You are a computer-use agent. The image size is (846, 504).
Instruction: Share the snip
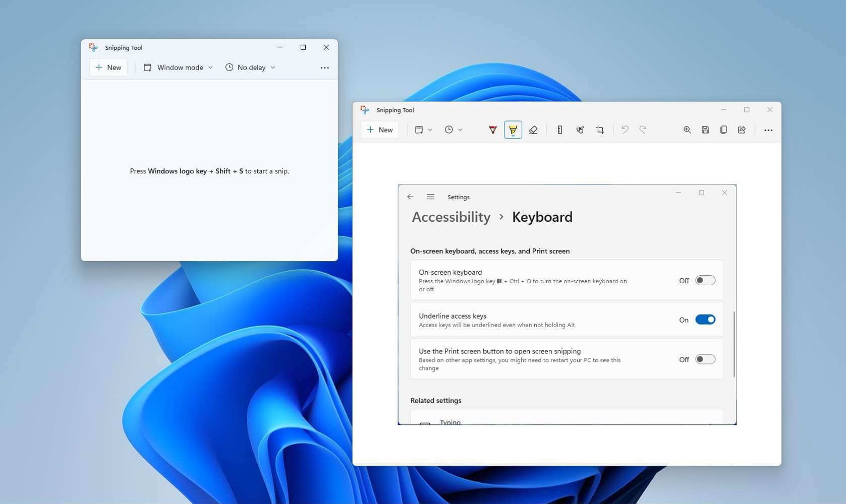point(742,130)
